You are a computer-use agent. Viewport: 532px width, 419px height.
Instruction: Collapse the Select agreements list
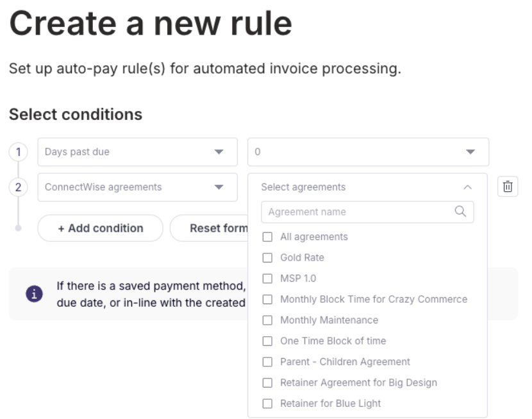coord(467,187)
